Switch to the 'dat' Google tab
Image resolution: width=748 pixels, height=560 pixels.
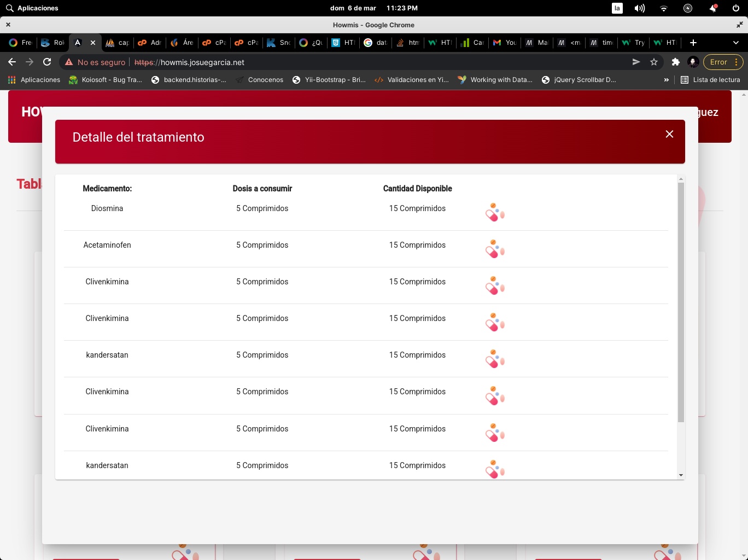[376, 43]
